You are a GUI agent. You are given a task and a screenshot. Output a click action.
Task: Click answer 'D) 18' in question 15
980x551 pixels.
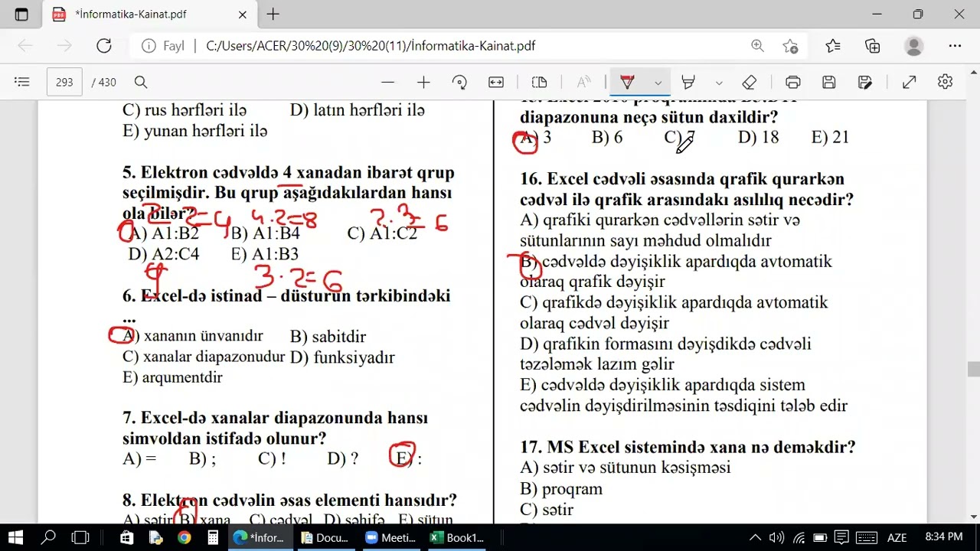pyautogui.click(x=759, y=138)
